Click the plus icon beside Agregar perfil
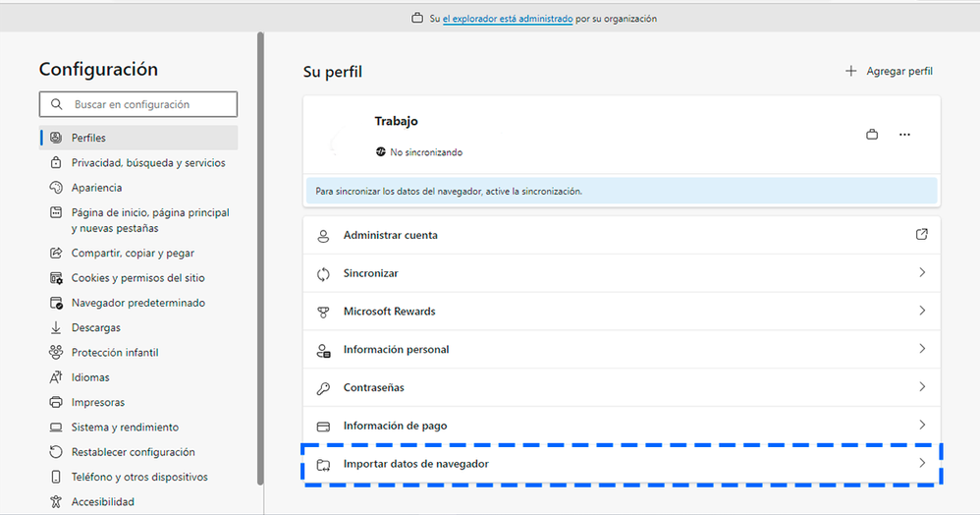 coord(850,71)
